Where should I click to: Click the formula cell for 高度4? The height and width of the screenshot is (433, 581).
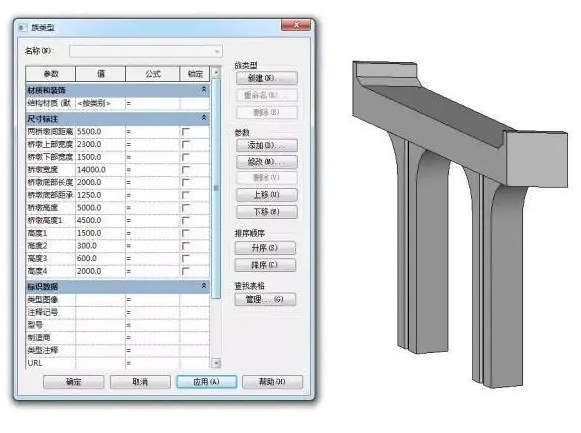coord(152,271)
